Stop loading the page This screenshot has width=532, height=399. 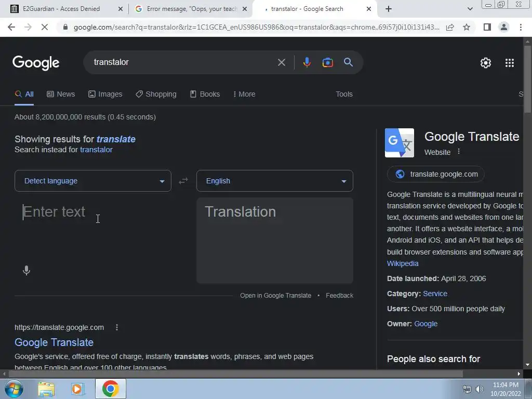pyautogui.click(x=45, y=27)
